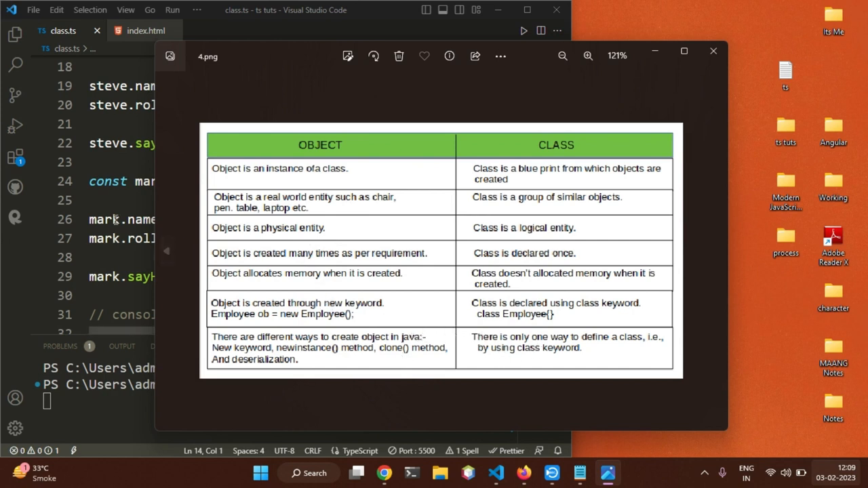Show hidden icons chevron in system tray
This screenshot has height=488, width=868.
(x=704, y=473)
